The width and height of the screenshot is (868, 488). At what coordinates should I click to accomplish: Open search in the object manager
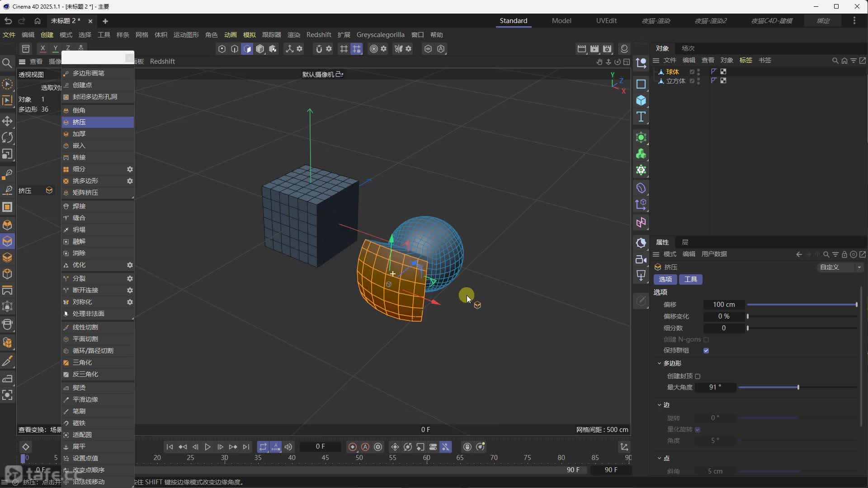(835, 61)
